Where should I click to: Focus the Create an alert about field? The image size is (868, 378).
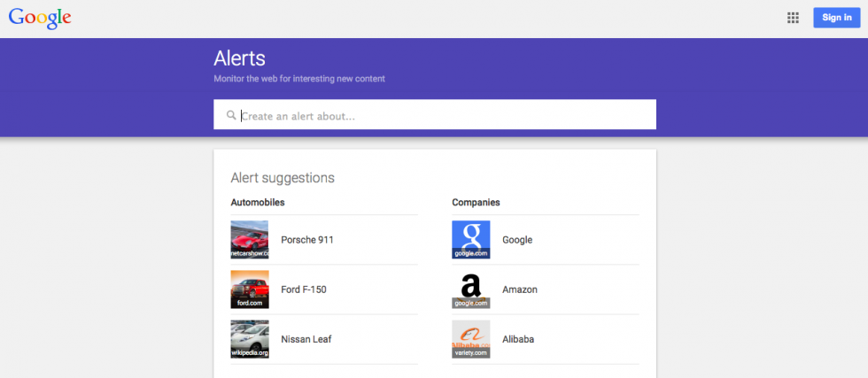(x=435, y=114)
